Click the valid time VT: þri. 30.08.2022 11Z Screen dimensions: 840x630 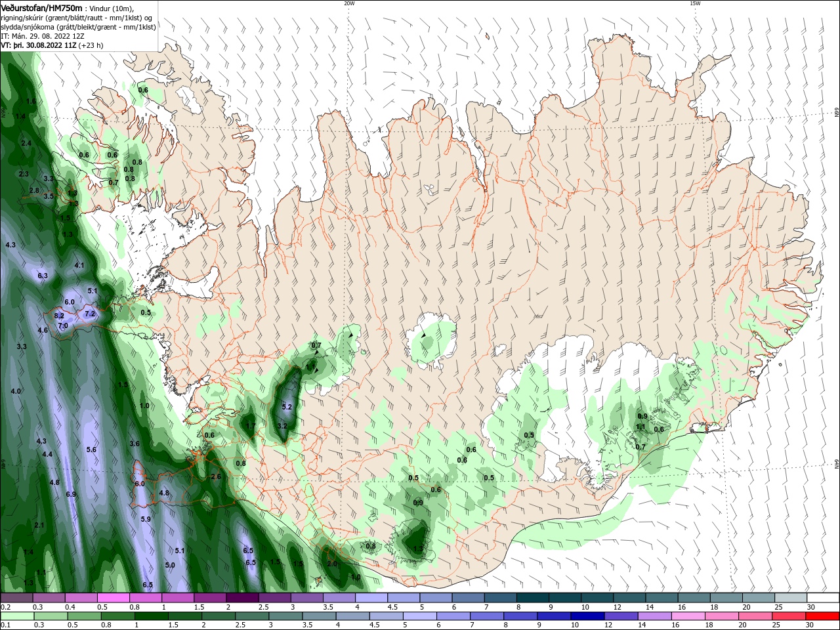point(39,45)
